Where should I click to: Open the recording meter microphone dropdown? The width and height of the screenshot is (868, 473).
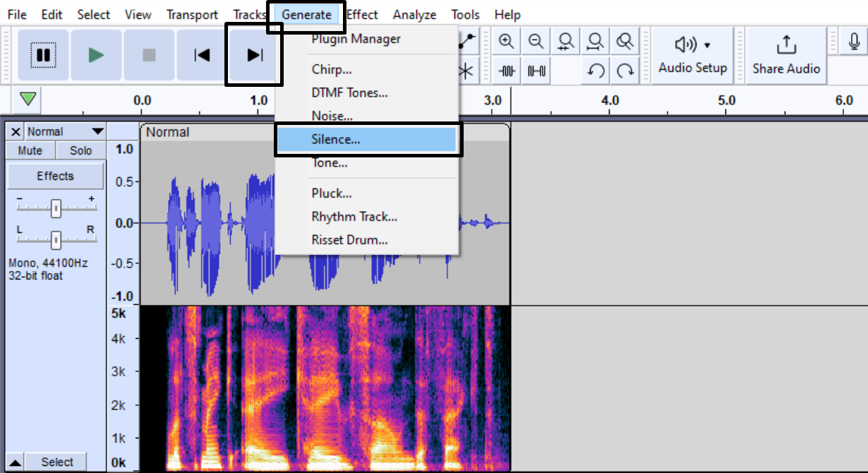coord(853,41)
